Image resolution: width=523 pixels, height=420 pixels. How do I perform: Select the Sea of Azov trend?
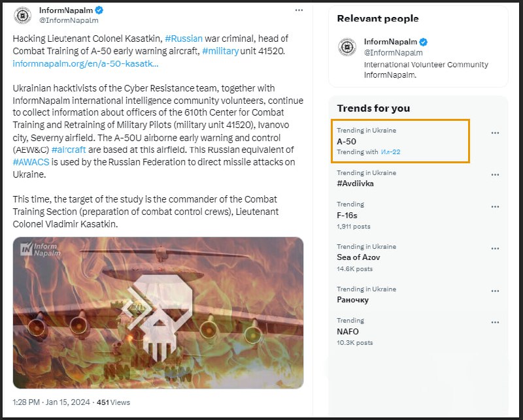[358, 257]
